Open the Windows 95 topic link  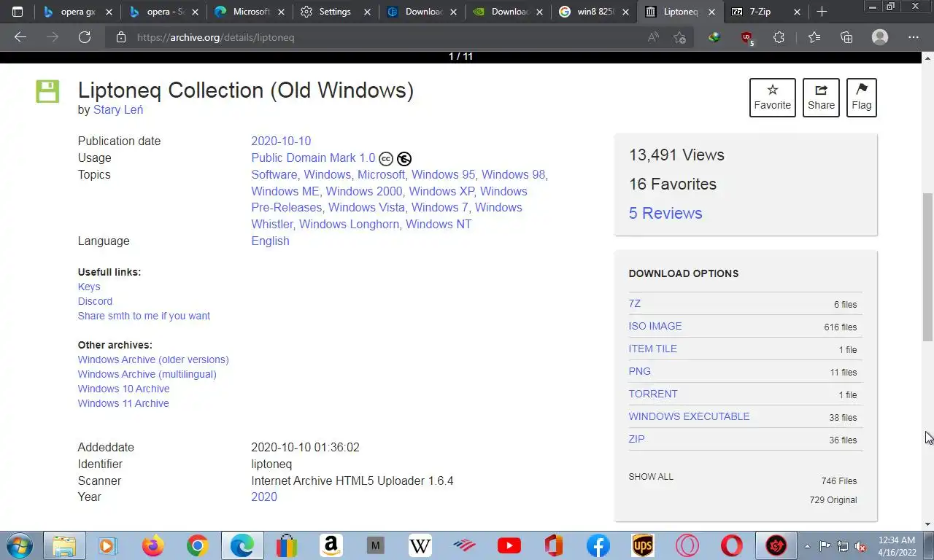coord(443,174)
